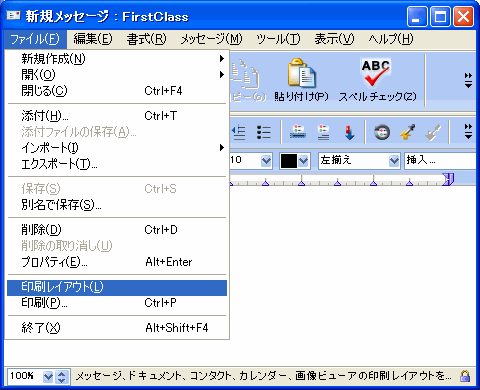Select 印刷レイアウト(L) from File menu
This screenshot has width=480, height=390.
click(x=117, y=287)
